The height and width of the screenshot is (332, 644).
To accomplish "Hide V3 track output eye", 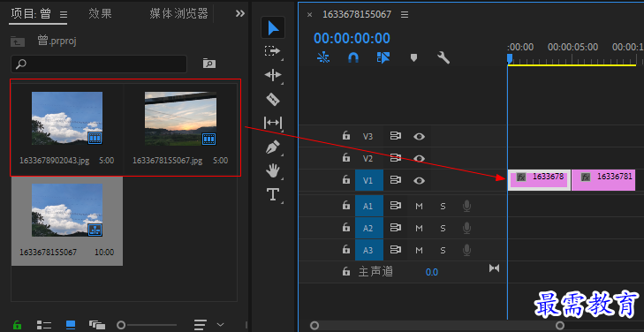I will (x=419, y=136).
